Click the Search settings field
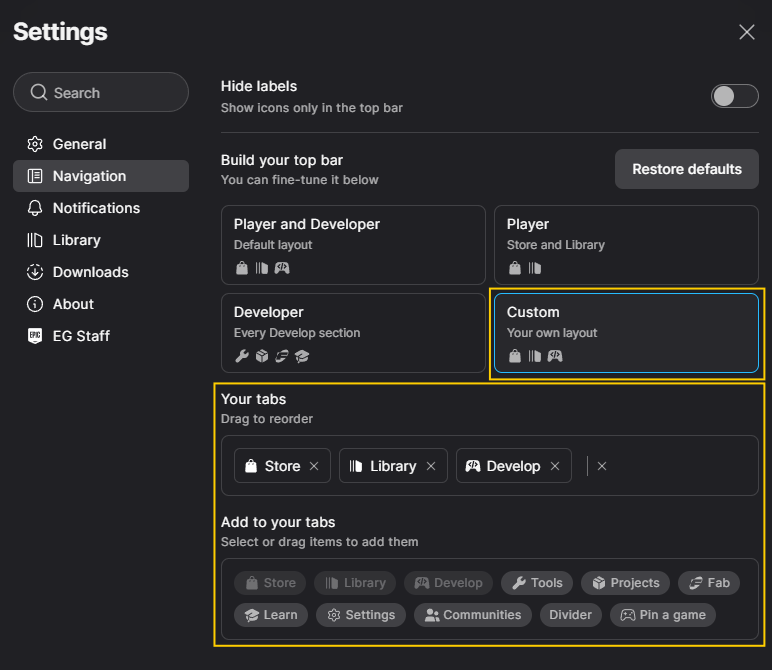772x670 pixels. 101,92
